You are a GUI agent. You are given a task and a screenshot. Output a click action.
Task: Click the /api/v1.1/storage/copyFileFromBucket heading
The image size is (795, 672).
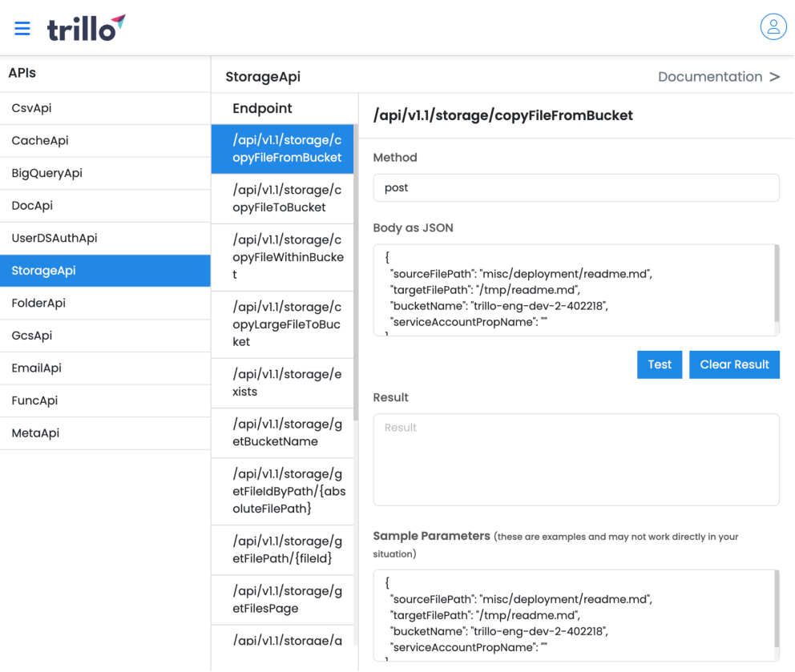(503, 115)
